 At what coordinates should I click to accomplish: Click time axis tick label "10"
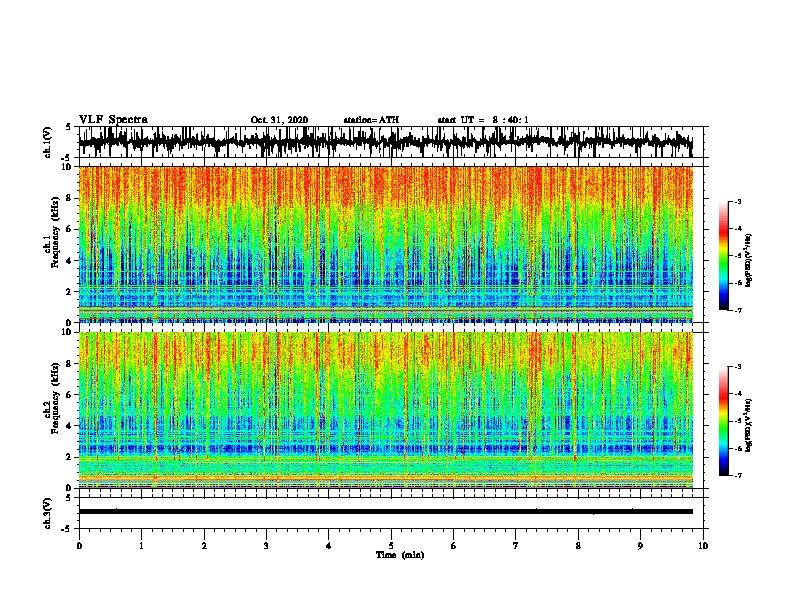703,546
